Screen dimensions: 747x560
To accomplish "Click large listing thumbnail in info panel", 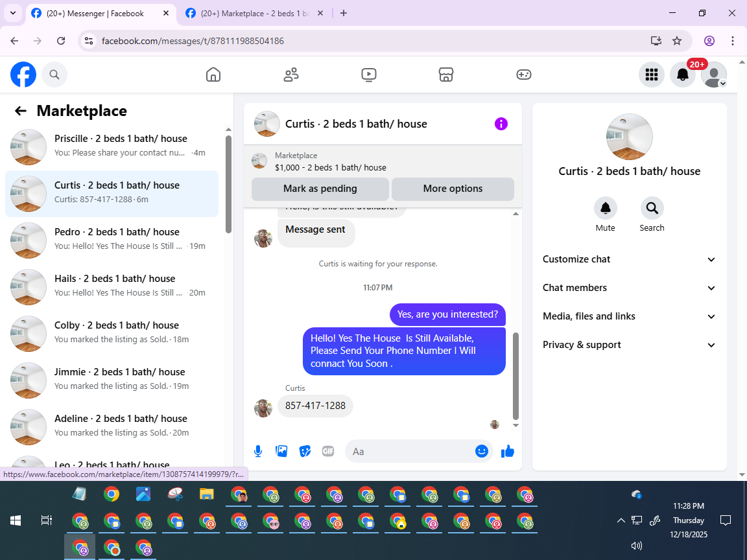I will [630, 137].
